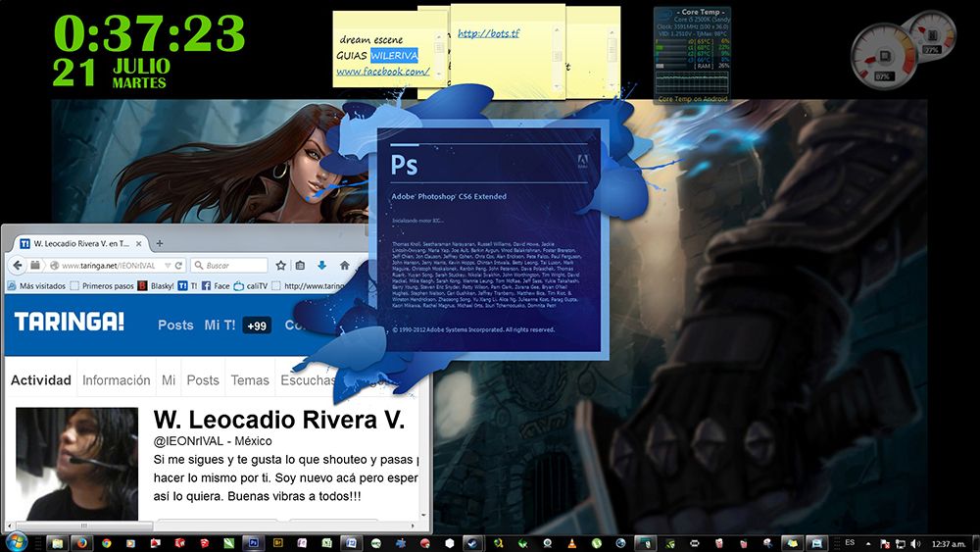Click the large CPU meter gauge gadget
Screen dimensions: 980x552
click(883, 56)
